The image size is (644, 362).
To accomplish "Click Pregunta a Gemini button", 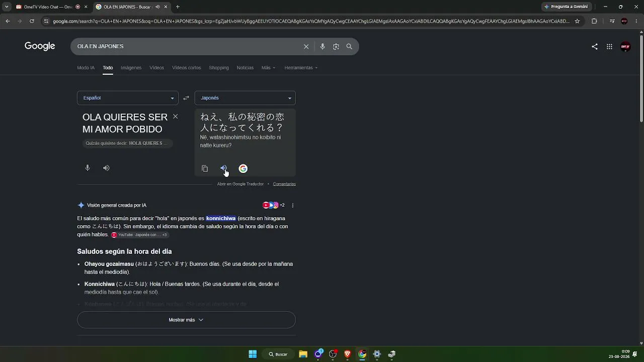I will pos(566,7).
